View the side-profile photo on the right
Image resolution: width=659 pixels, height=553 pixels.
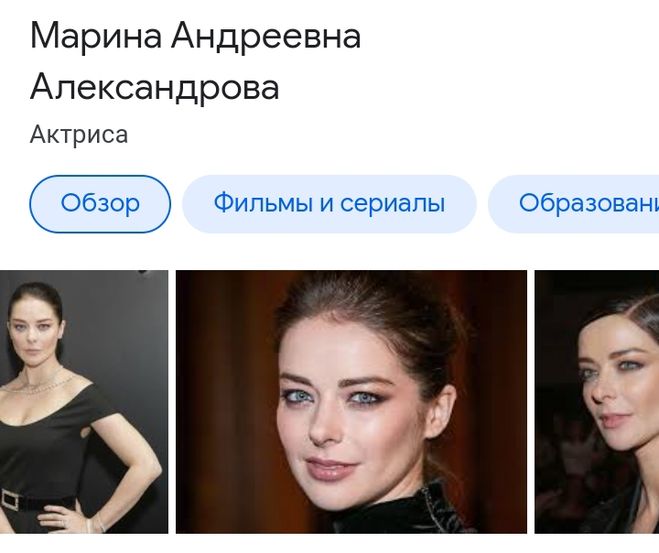(597, 402)
